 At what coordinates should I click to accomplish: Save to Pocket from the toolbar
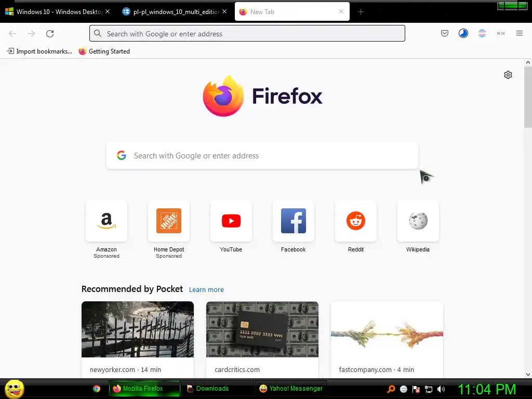[x=445, y=33]
